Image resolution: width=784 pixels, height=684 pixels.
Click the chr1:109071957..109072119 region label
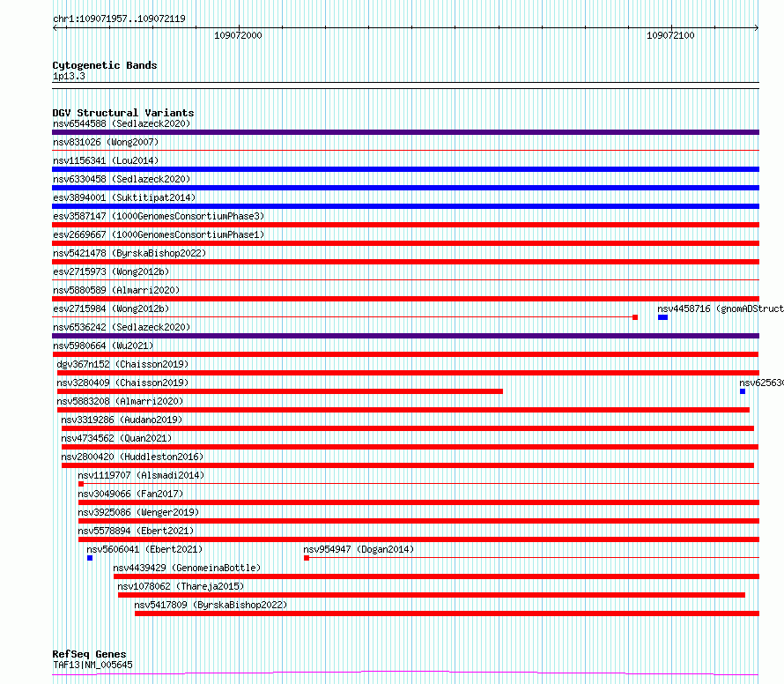click(x=119, y=19)
